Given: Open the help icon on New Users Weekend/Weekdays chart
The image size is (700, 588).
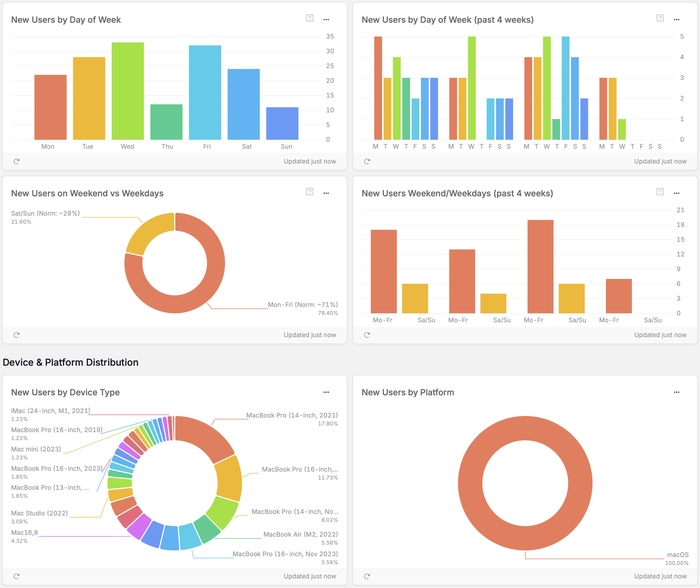Looking at the screenshot, I should [x=660, y=193].
